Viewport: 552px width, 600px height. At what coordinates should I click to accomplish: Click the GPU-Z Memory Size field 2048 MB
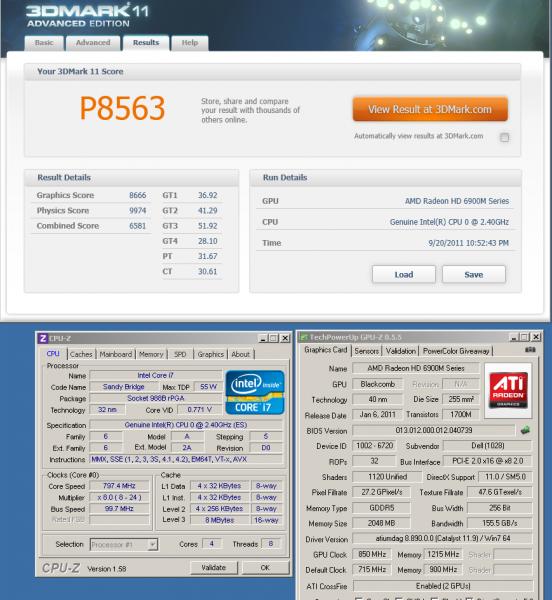click(x=381, y=523)
